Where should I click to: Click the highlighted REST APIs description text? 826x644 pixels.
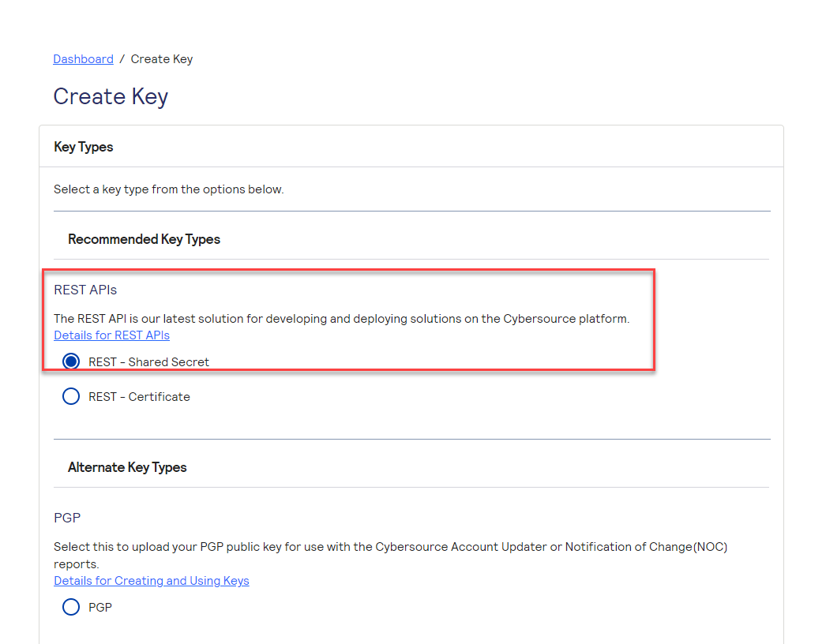(341, 318)
